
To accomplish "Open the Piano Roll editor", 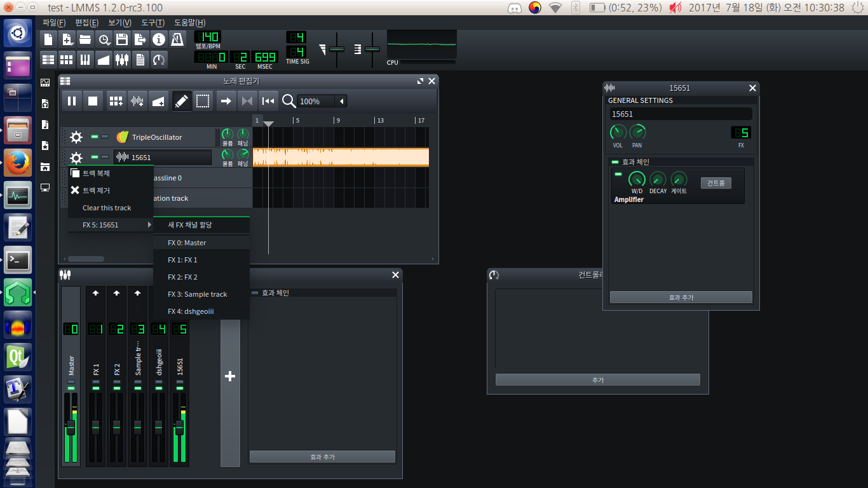I will [85, 60].
